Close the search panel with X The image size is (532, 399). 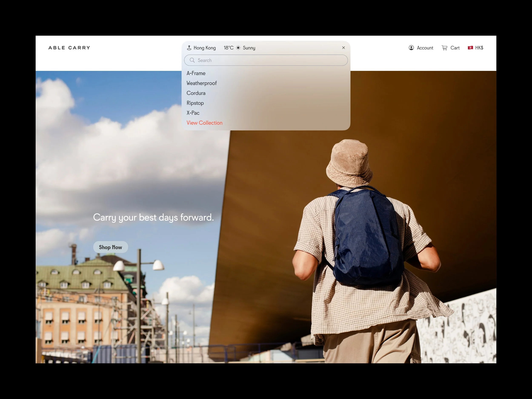(x=343, y=48)
